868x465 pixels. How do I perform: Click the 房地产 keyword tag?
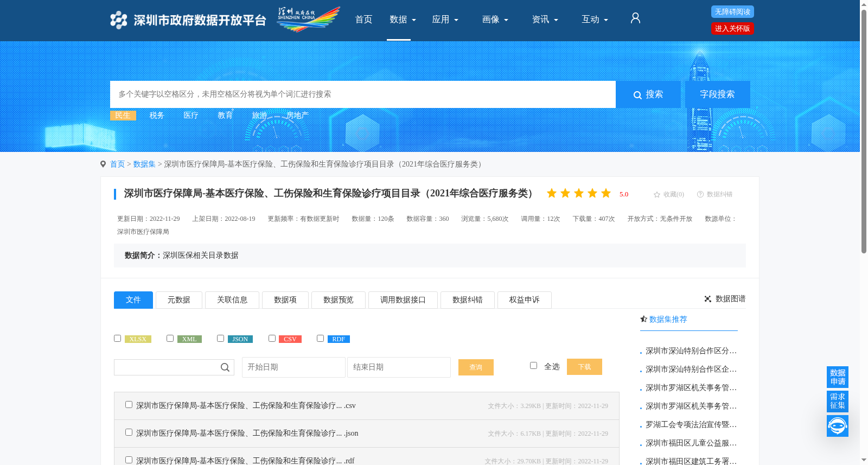click(x=297, y=116)
